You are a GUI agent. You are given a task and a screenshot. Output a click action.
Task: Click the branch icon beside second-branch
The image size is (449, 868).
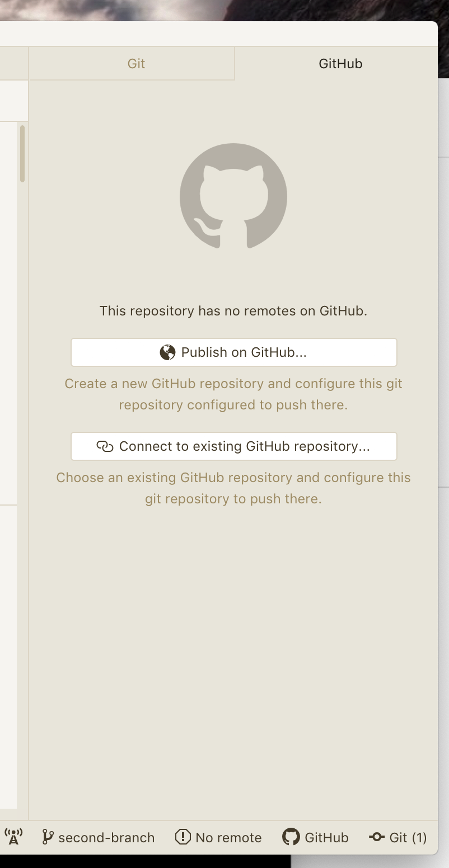pos(49,837)
